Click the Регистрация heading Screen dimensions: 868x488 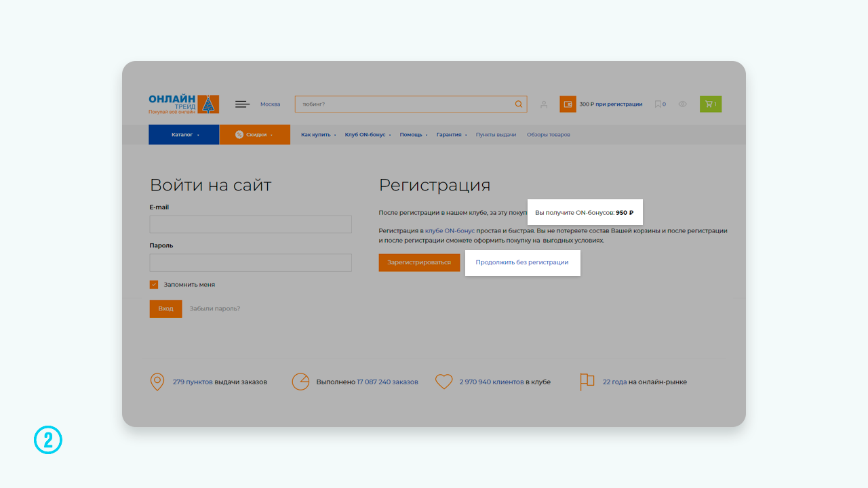pos(434,185)
